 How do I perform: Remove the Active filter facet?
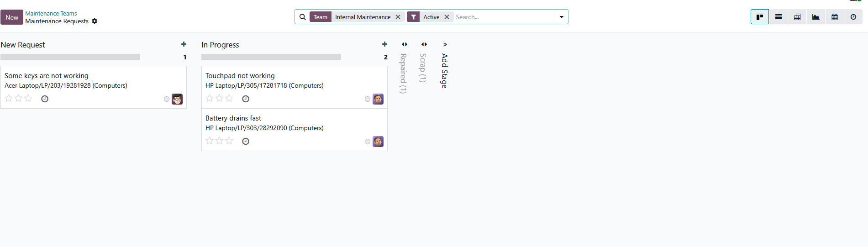pos(447,17)
